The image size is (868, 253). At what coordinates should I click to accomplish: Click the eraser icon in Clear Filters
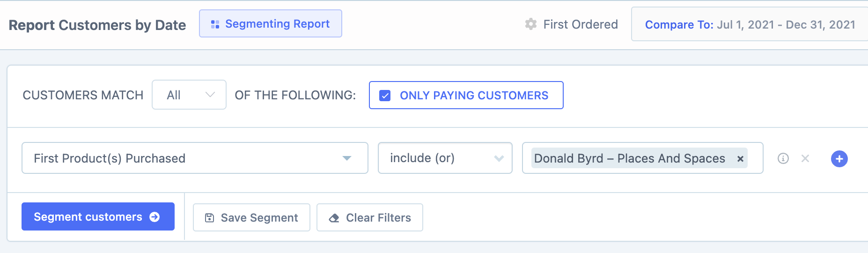click(334, 218)
